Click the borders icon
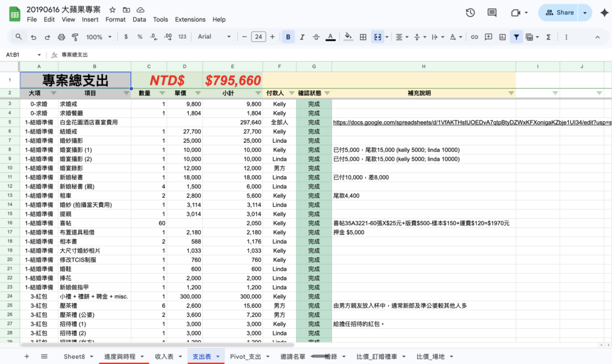 click(363, 37)
